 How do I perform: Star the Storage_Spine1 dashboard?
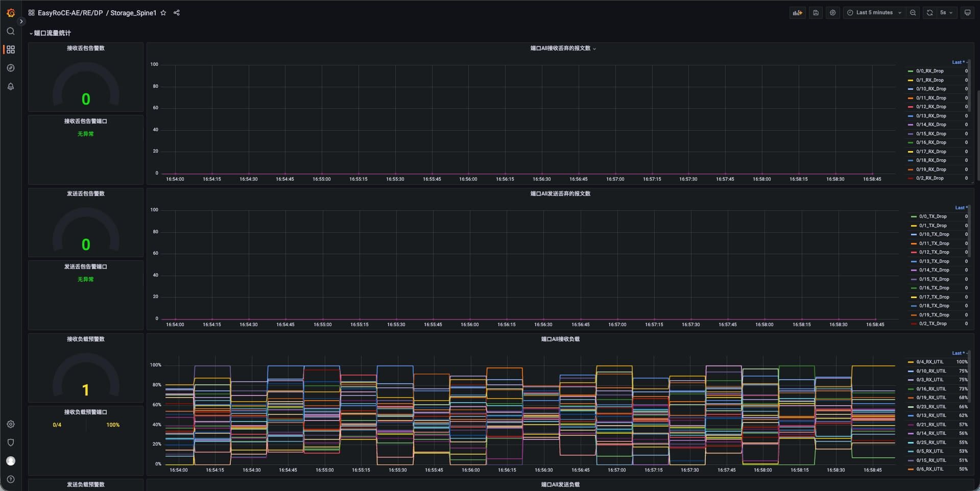[163, 13]
